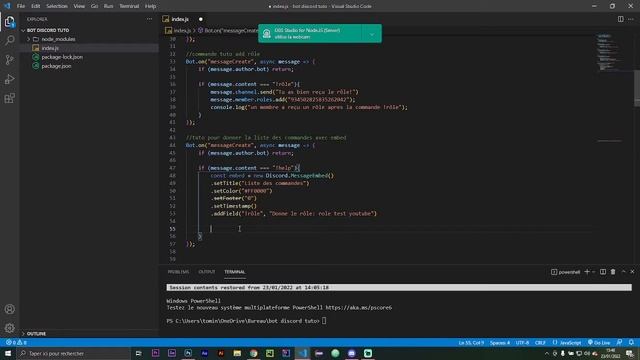The image size is (640, 360).
Task: Open package-lock.json in the explorer
Action: click(x=62, y=57)
